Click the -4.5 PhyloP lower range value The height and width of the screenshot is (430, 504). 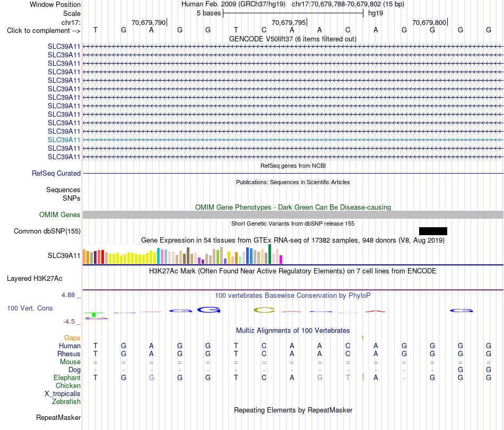point(69,321)
